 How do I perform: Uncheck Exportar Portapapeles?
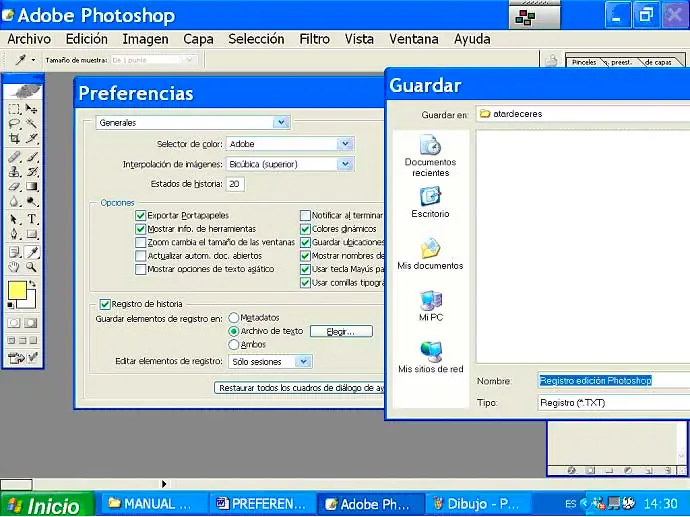(140, 216)
